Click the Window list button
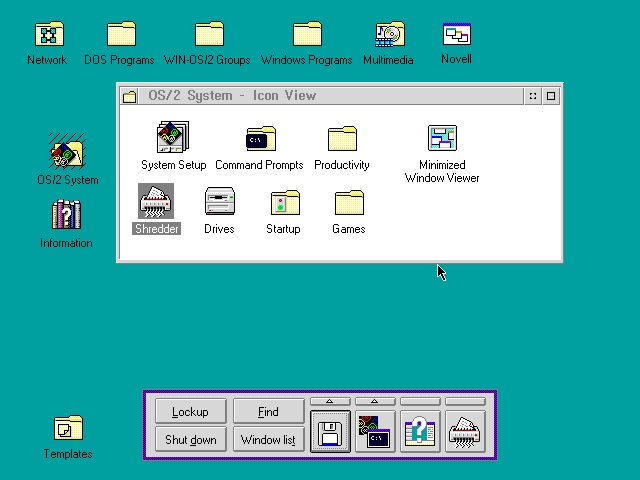 (x=269, y=439)
